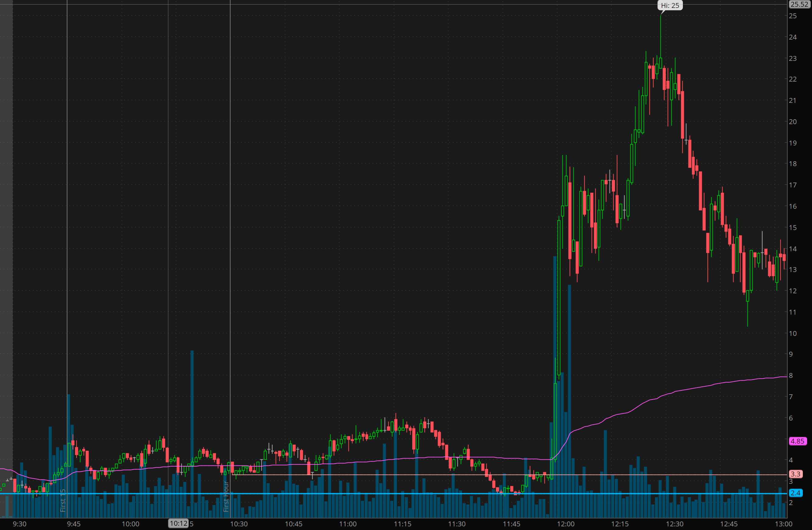The height and width of the screenshot is (530, 812).
Task: Select the blue 2.4 price level tag
Action: [x=795, y=493]
